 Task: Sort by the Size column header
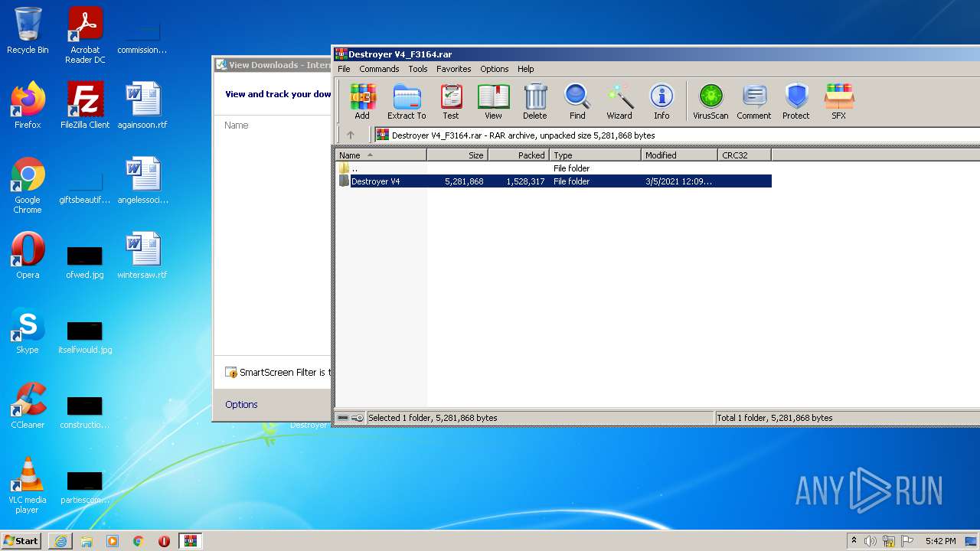tap(457, 155)
